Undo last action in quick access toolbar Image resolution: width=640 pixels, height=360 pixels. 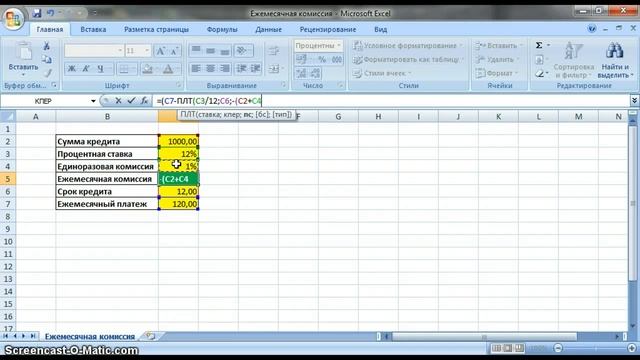51,13
